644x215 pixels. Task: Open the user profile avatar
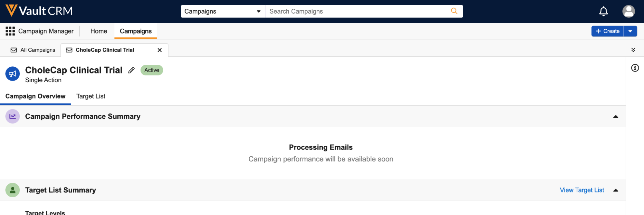[x=628, y=11]
